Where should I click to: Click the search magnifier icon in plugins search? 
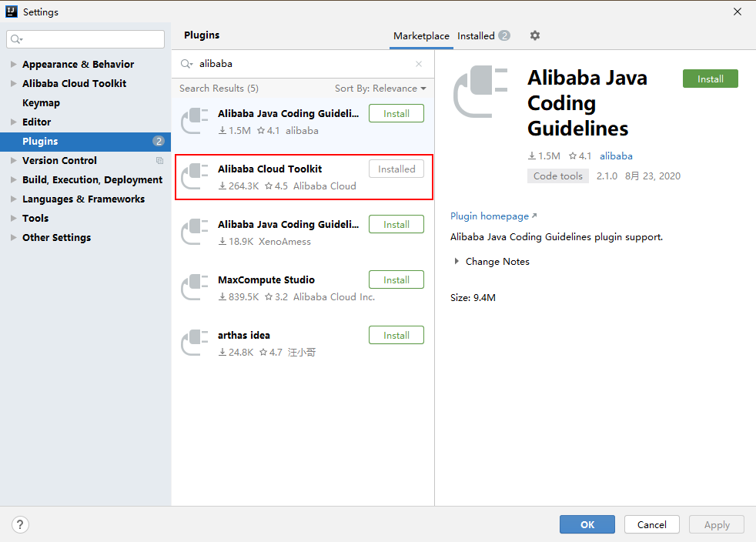coord(187,64)
